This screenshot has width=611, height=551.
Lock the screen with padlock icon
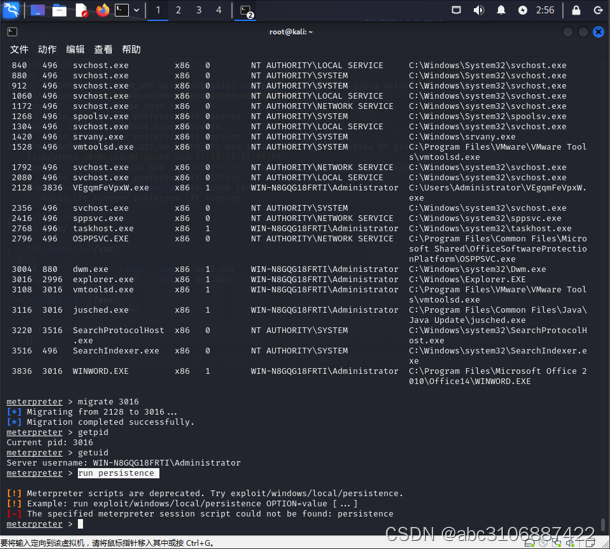click(576, 10)
